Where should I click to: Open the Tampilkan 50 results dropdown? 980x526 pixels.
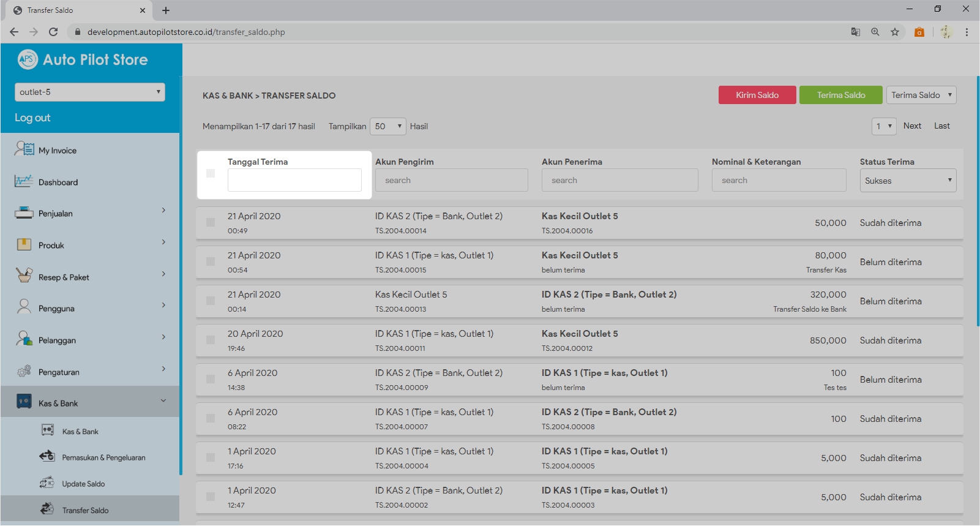coord(388,126)
